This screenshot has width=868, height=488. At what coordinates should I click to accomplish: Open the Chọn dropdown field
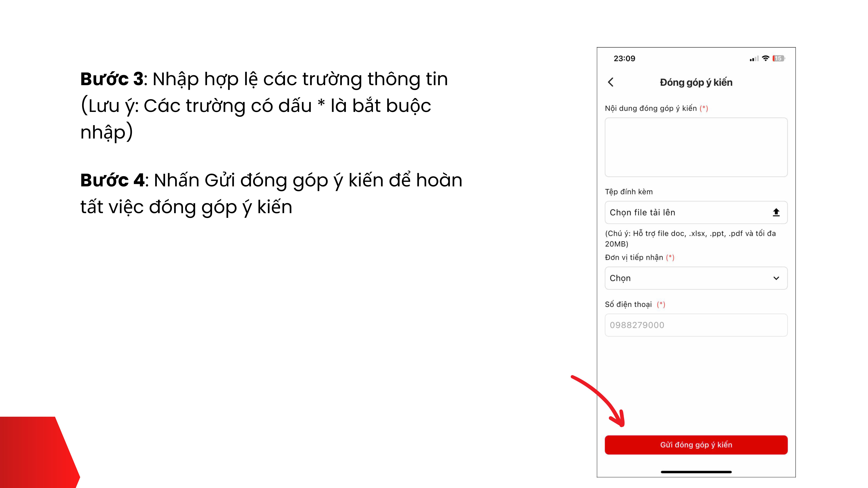point(687,278)
